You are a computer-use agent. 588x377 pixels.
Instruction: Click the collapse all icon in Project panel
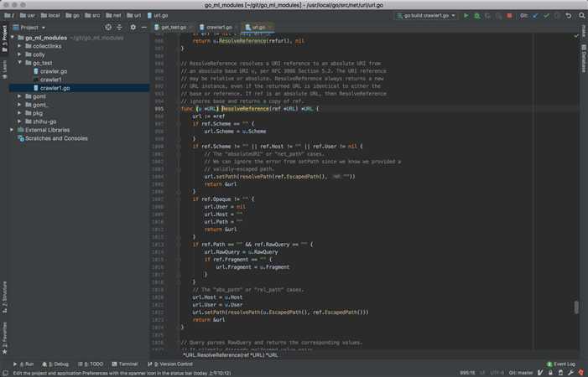coord(119,28)
